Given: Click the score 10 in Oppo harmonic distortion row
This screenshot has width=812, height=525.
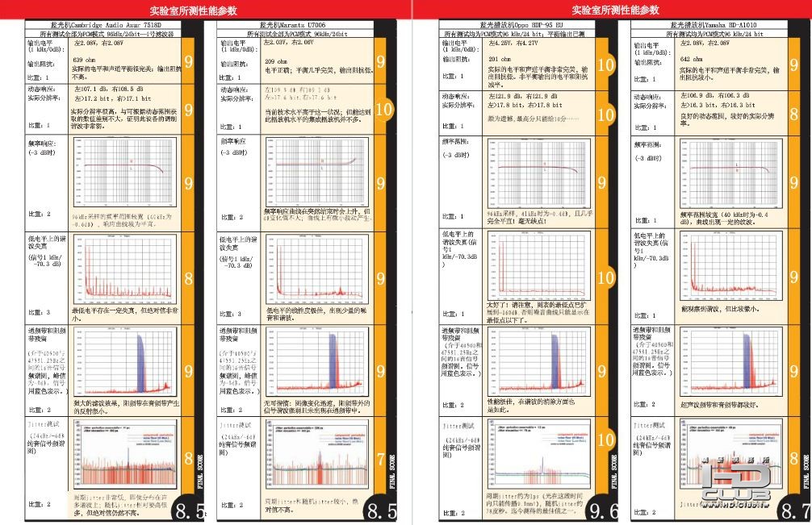Looking at the screenshot, I should (605, 277).
